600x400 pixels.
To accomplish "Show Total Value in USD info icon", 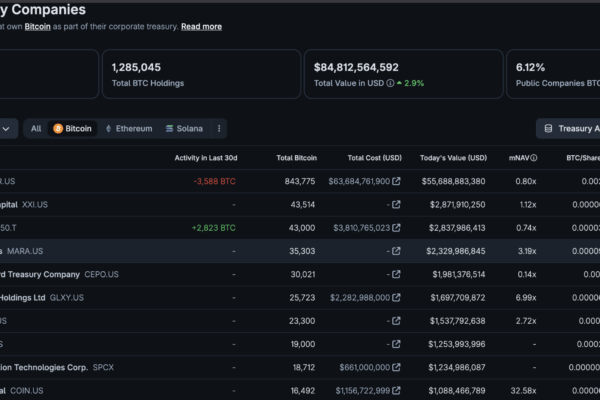I will coord(390,83).
